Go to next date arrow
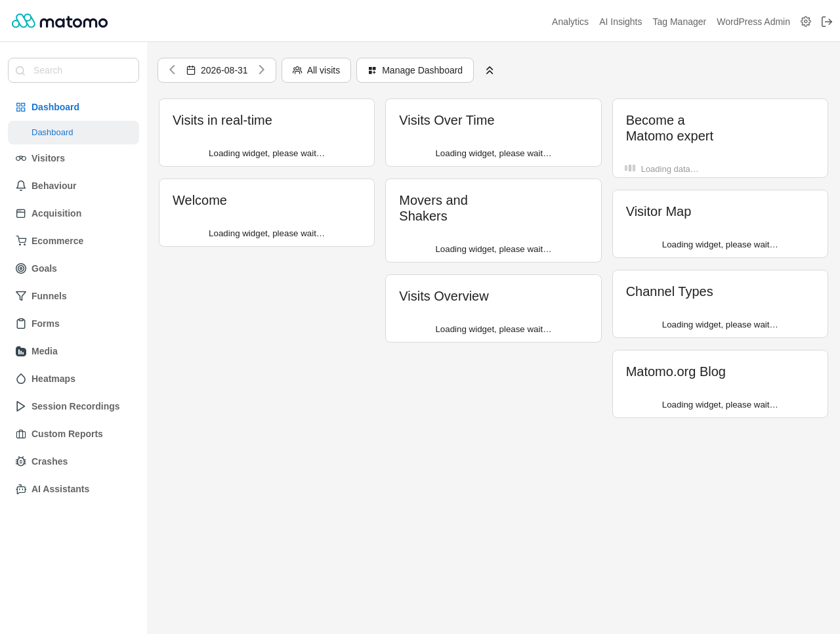 pyautogui.click(x=261, y=70)
